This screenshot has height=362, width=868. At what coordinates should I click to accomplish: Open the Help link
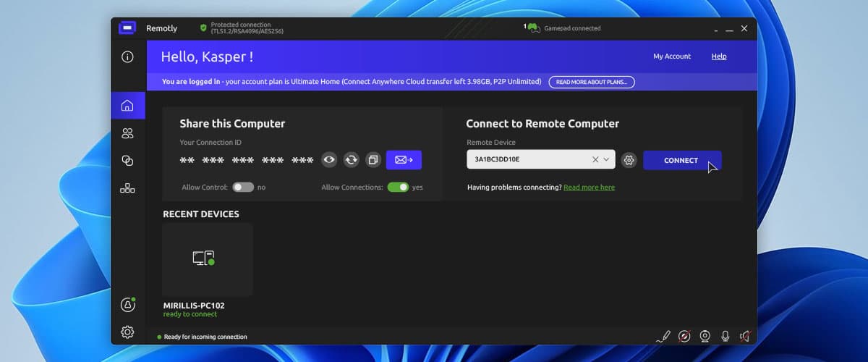[719, 56]
